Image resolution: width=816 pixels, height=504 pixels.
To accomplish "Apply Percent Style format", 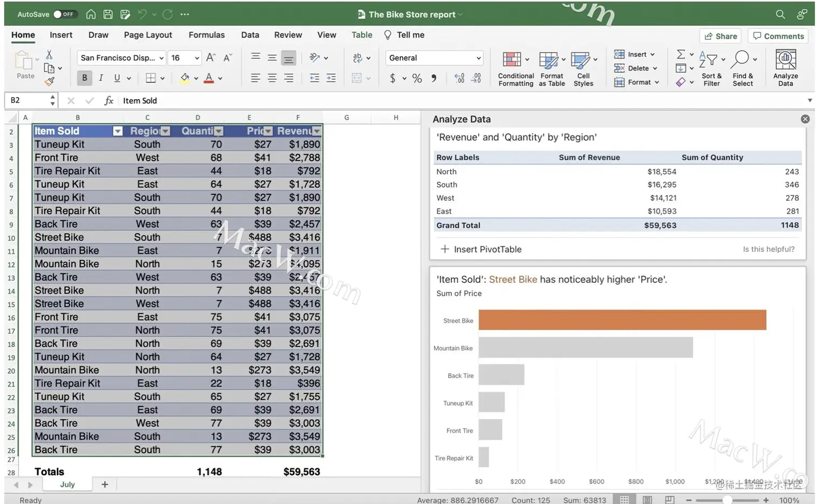I will 417,78.
